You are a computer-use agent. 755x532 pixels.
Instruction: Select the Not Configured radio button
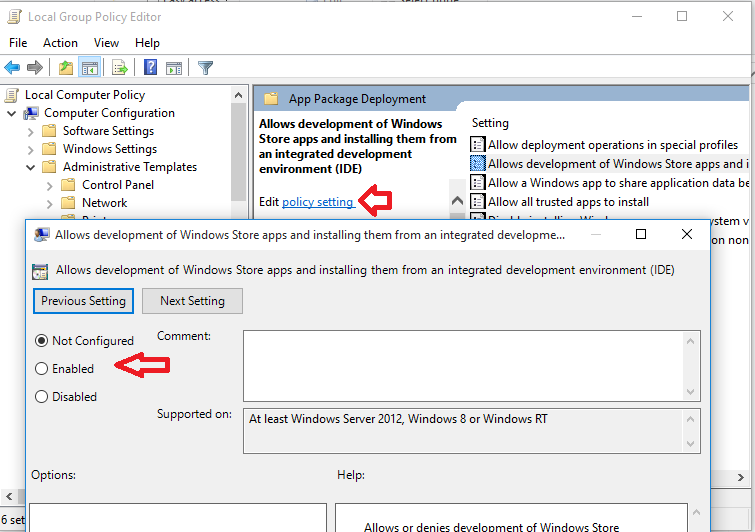(41, 341)
